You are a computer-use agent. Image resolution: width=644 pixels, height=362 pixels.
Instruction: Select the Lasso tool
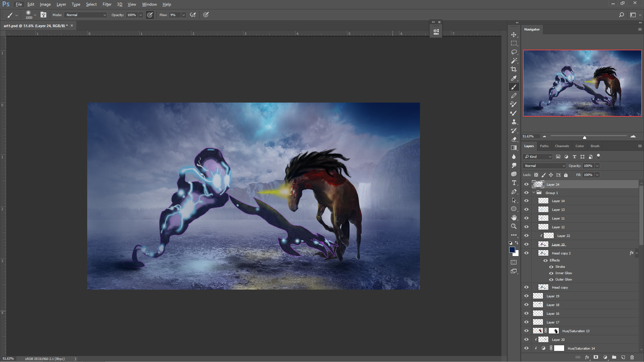click(514, 52)
